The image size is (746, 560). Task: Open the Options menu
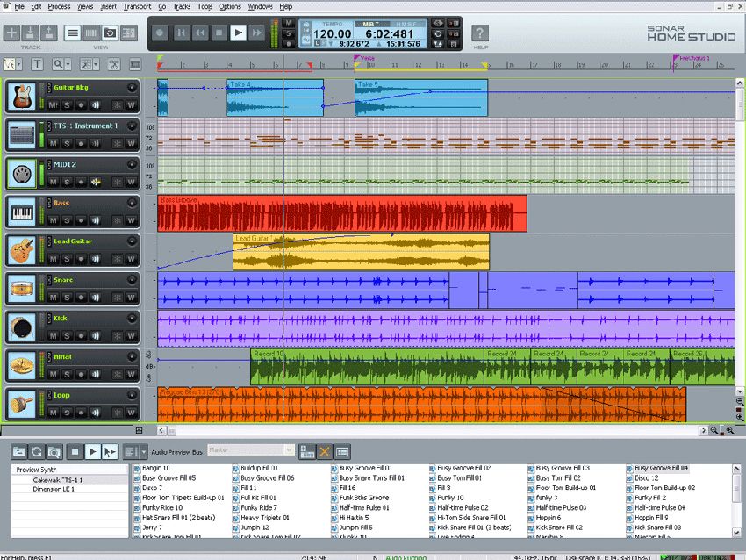point(230,6)
